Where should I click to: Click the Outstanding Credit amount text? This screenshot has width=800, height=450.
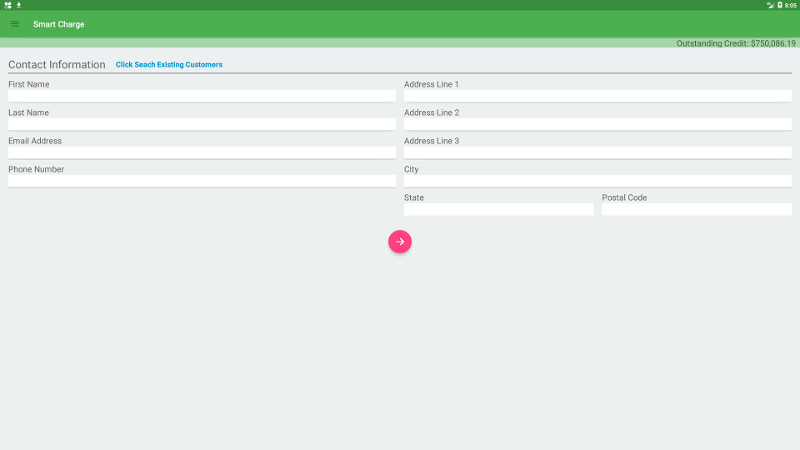pos(736,43)
